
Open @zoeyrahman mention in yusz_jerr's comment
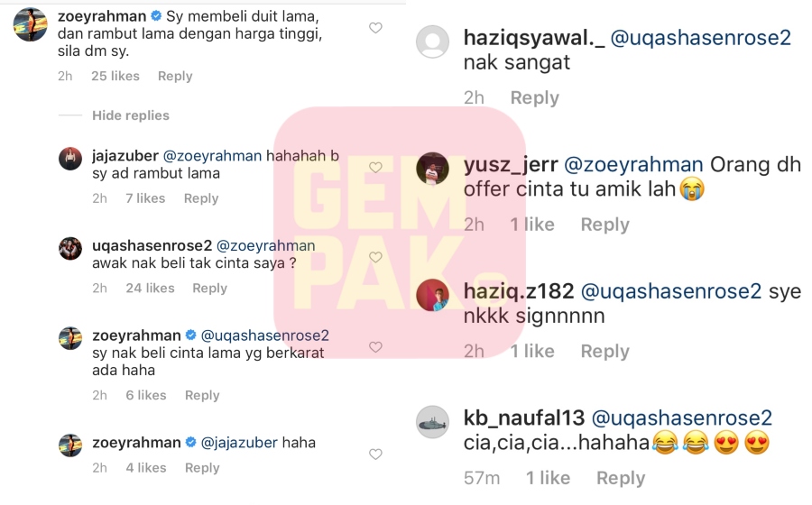pyautogui.click(x=633, y=164)
